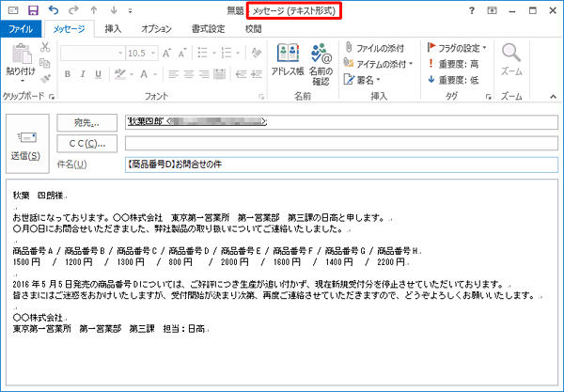Click the 件名 subject field
The width and height of the screenshot is (564, 392).
[x=341, y=165]
